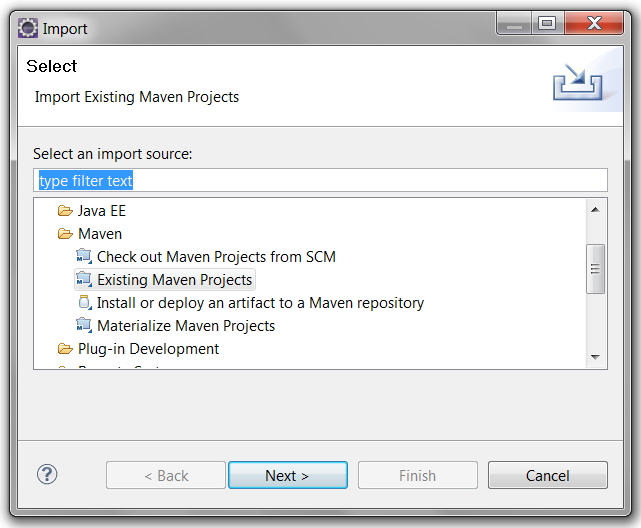
Task: Click the scroll up arrow of the list
Action: [595, 210]
